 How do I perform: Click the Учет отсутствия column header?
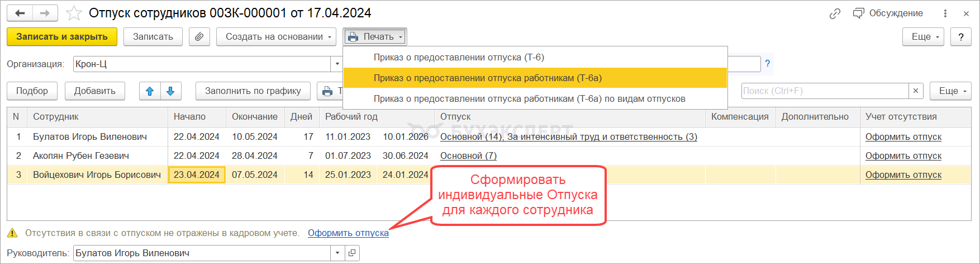pos(915,117)
